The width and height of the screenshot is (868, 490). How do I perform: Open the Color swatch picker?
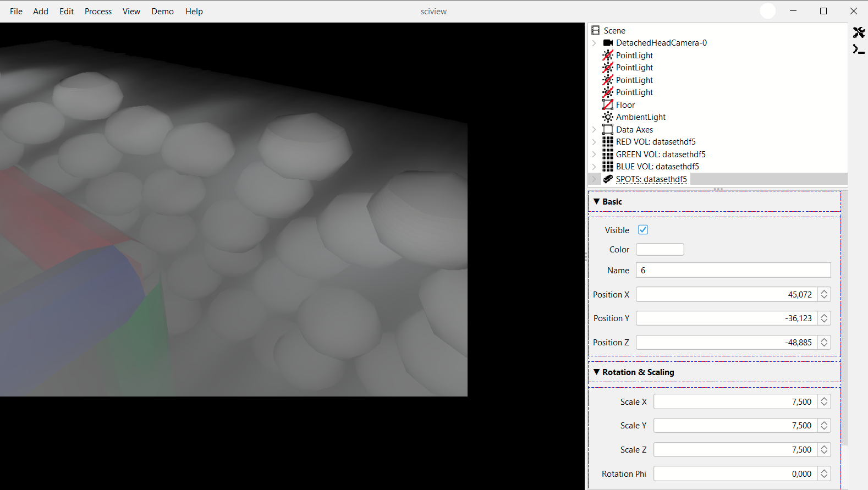pos(660,250)
